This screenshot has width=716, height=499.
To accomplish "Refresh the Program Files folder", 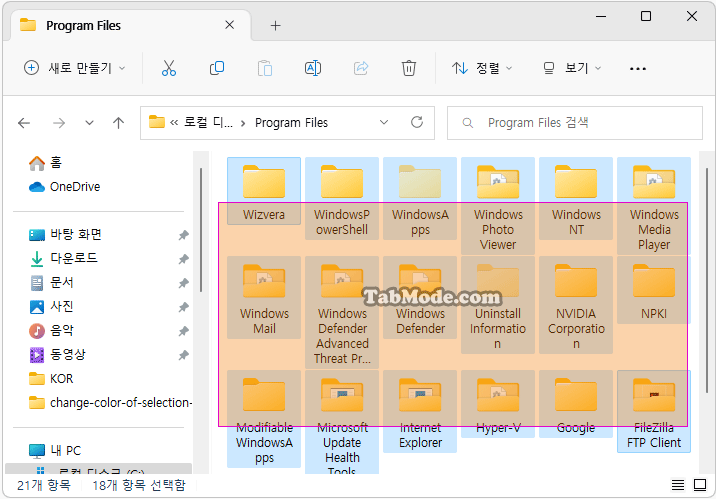I will pyautogui.click(x=416, y=122).
